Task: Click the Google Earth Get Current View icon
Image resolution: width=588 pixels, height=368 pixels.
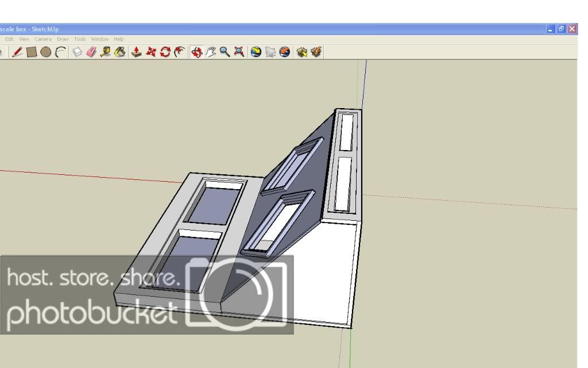Action: point(256,52)
